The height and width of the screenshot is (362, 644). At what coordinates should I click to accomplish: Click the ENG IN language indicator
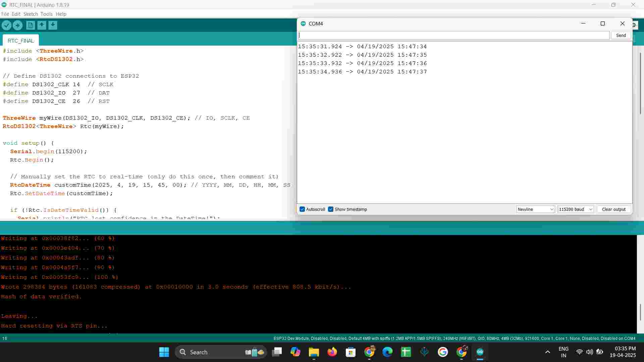tap(563, 352)
